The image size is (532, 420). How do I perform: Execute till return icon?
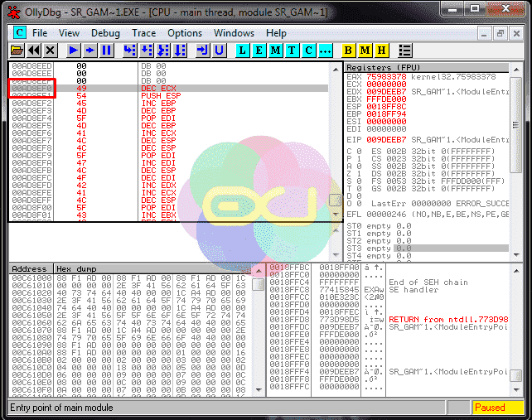(x=203, y=51)
